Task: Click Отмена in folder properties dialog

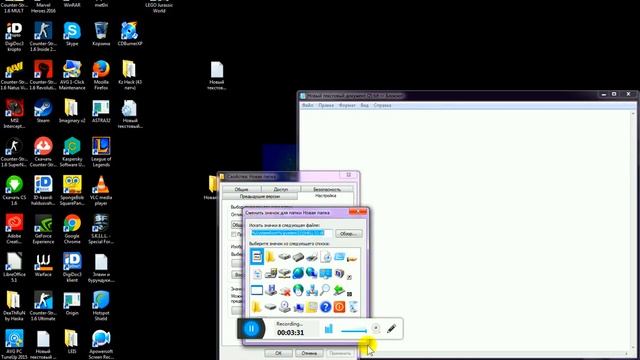Action: [x=309, y=353]
